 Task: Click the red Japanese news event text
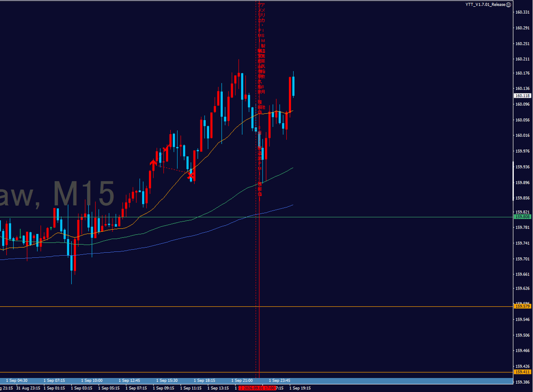(x=261, y=100)
